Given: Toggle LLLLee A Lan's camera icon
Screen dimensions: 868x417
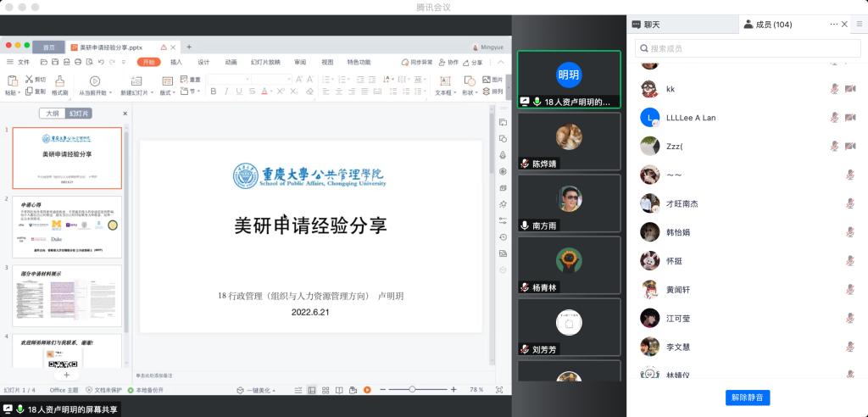Looking at the screenshot, I should [849, 118].
